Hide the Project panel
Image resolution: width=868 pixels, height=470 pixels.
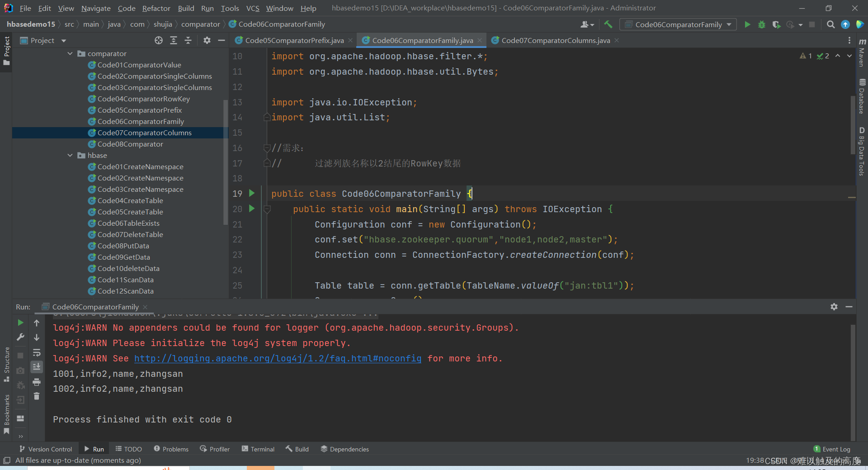[222, 40]
